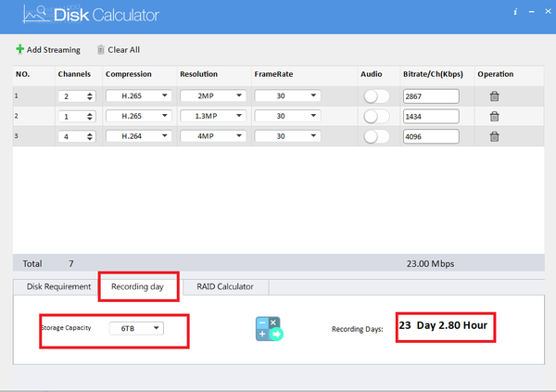Click bitrate field showing 2867
The width and height of the screenshot is (556, 392).
(x=431, y=96)
